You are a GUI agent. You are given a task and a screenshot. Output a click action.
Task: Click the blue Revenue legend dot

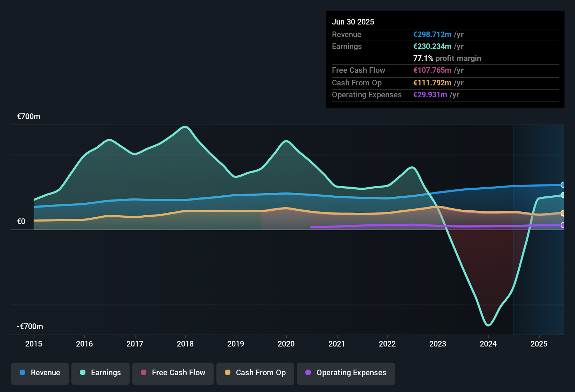(22, 373)
